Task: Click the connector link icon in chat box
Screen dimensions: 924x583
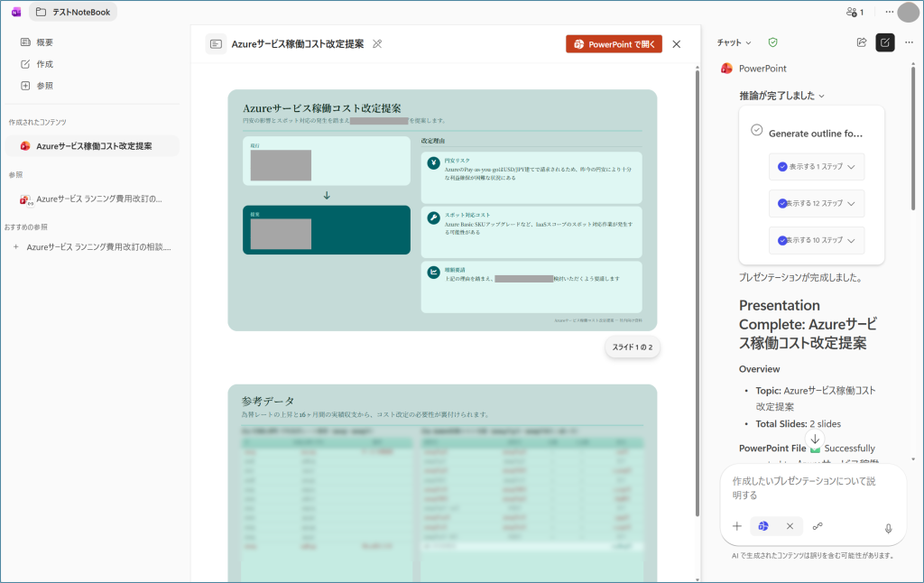Action: (818, 526)
